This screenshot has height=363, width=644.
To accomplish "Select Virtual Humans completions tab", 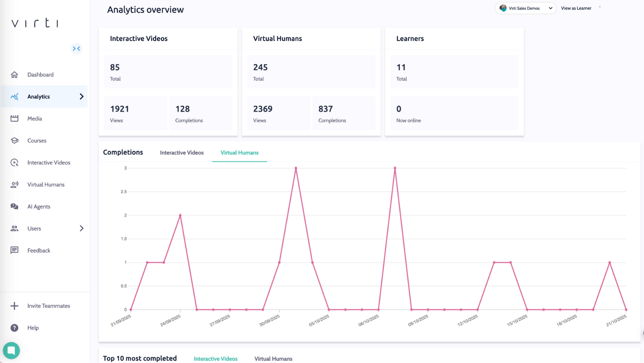I will (239, 153).
